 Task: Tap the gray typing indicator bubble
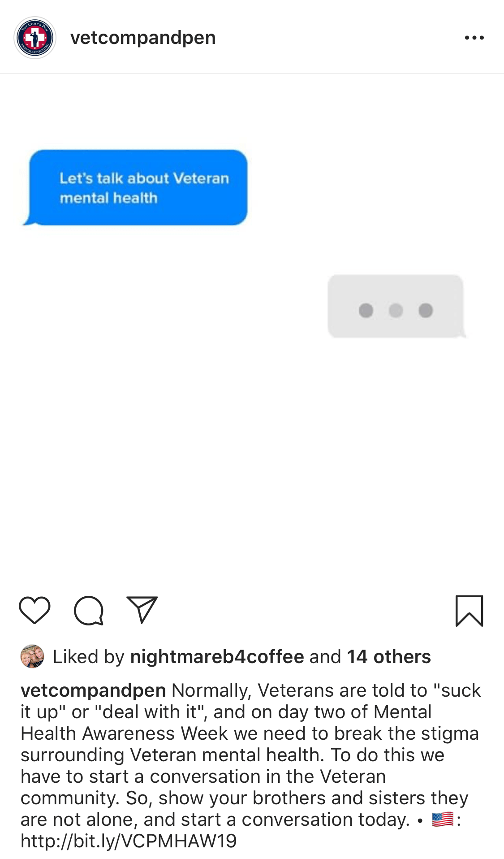coord(396,306)
